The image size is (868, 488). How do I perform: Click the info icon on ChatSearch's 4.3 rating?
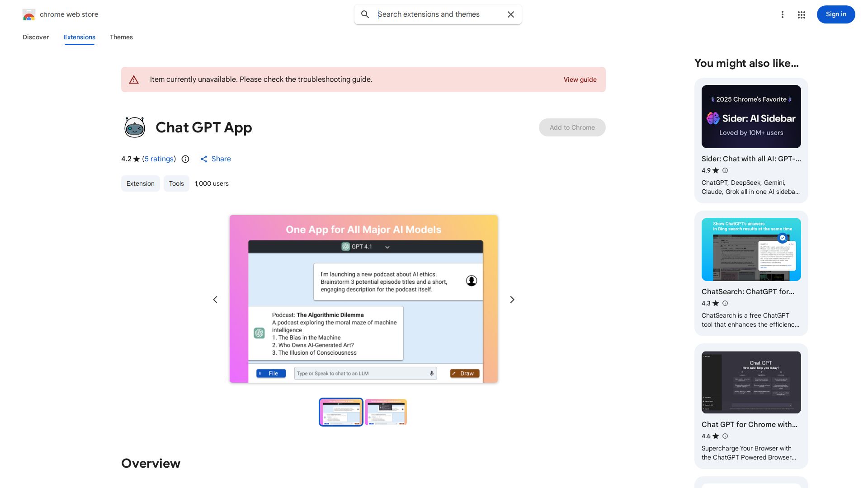tap(725, 303)
